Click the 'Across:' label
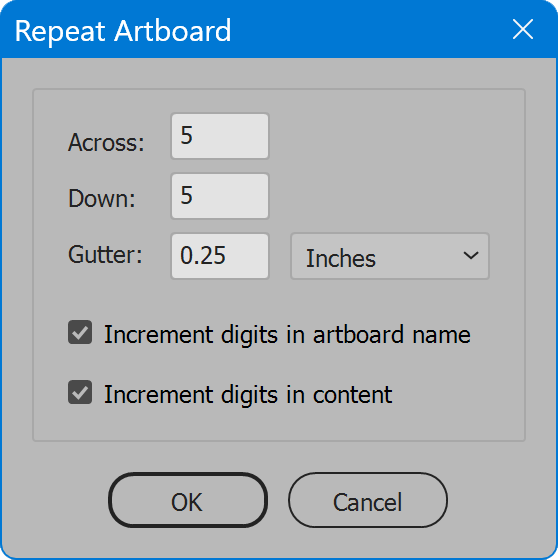The image size is (558, 560). coord(106,142)
